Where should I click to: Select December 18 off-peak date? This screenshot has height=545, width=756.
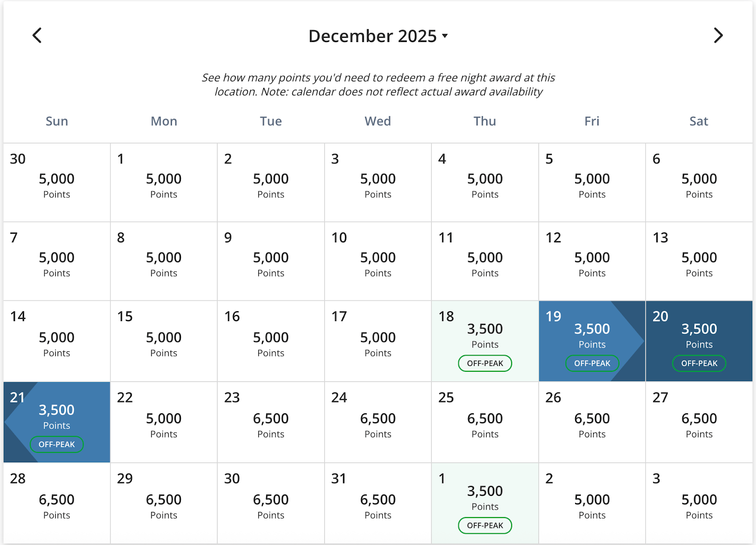(485, 336)
